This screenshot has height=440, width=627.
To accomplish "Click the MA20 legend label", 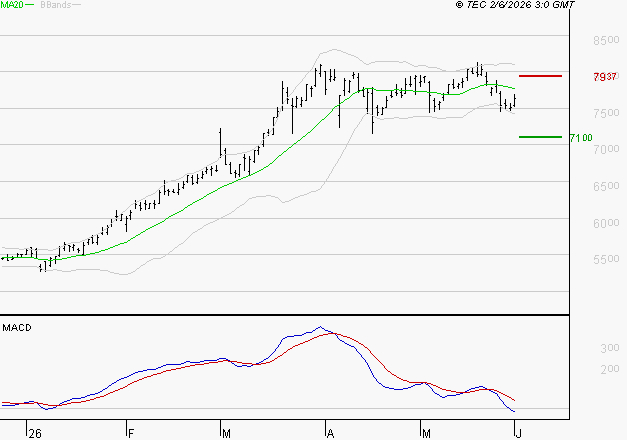I will tap(12, 5).
